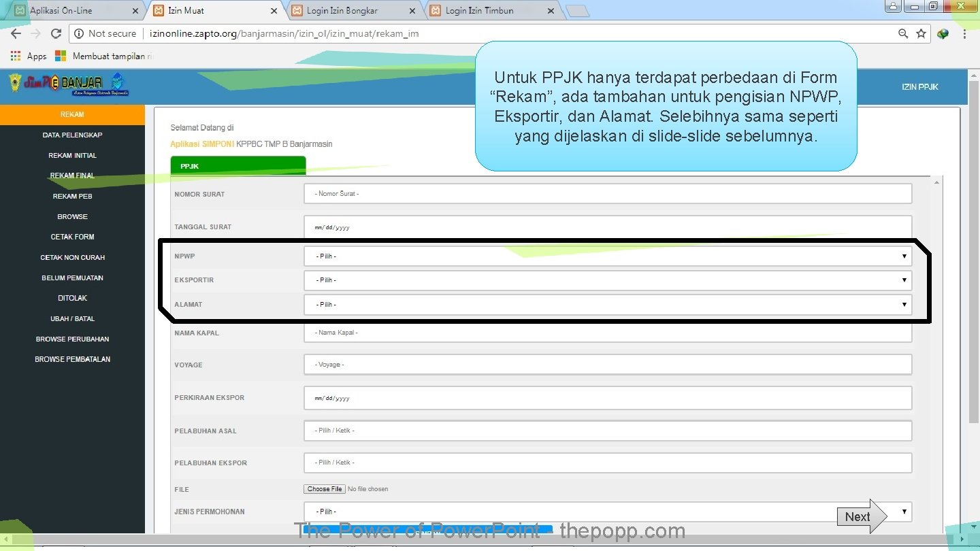The height and width of the screenshot is (551, 980).
Task: Click the Nomor Surat input field
Action: pyautogui.click(x=608, y=194)
